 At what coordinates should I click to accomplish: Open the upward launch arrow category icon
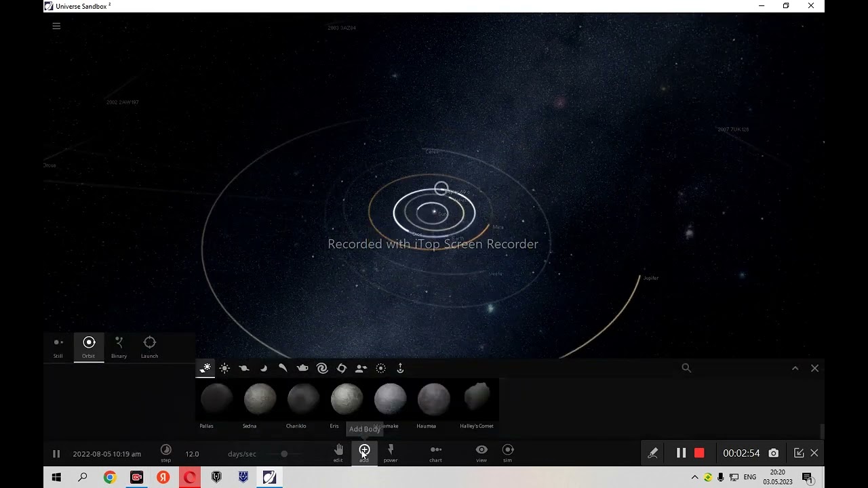click(400, 368)
